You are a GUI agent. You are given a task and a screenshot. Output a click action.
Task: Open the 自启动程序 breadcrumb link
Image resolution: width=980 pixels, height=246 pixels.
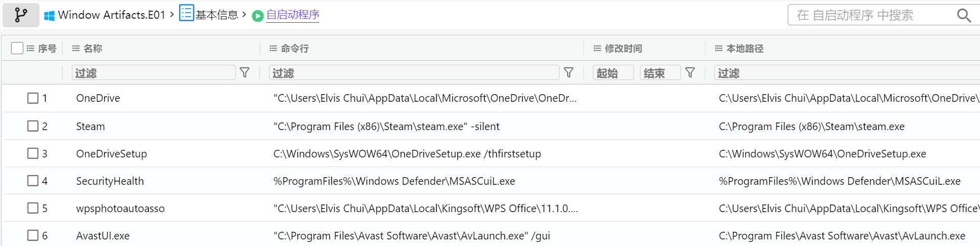(x=293, y=15)
